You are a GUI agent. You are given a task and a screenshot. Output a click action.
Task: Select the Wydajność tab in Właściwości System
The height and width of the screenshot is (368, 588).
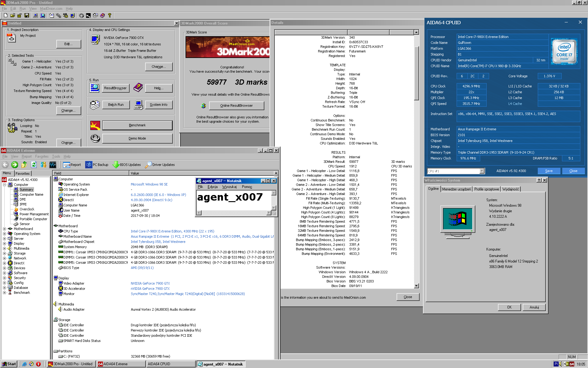pyautogui.click(x=511, y=189)
